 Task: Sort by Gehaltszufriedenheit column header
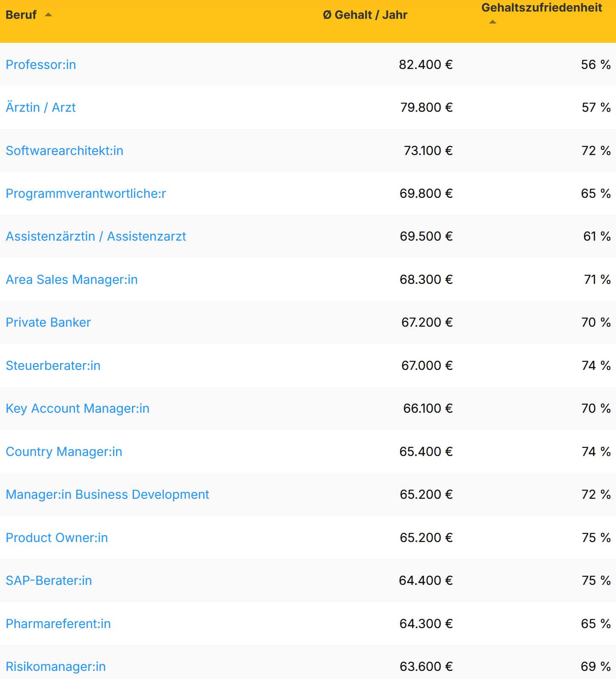coord(542,8)
